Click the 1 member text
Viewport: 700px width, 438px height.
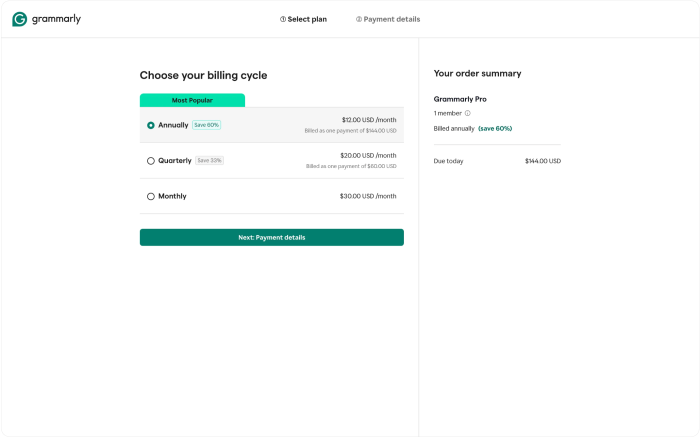(447, 113)
